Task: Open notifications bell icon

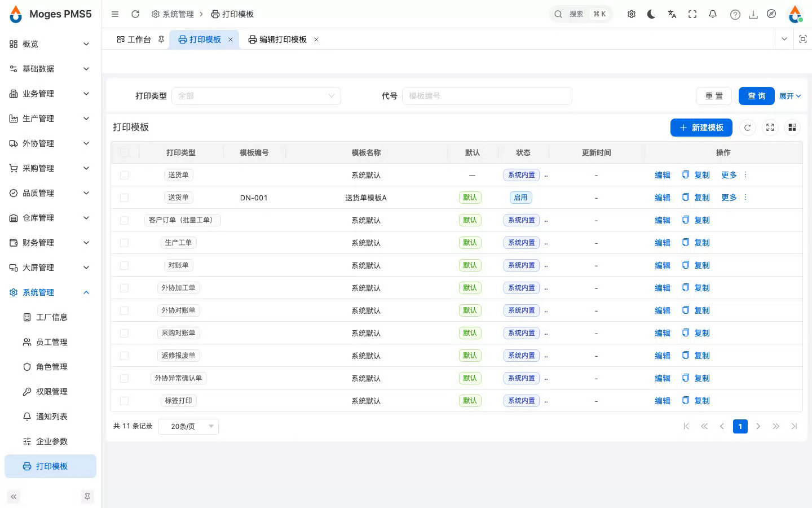Action: tap(713, 14)
